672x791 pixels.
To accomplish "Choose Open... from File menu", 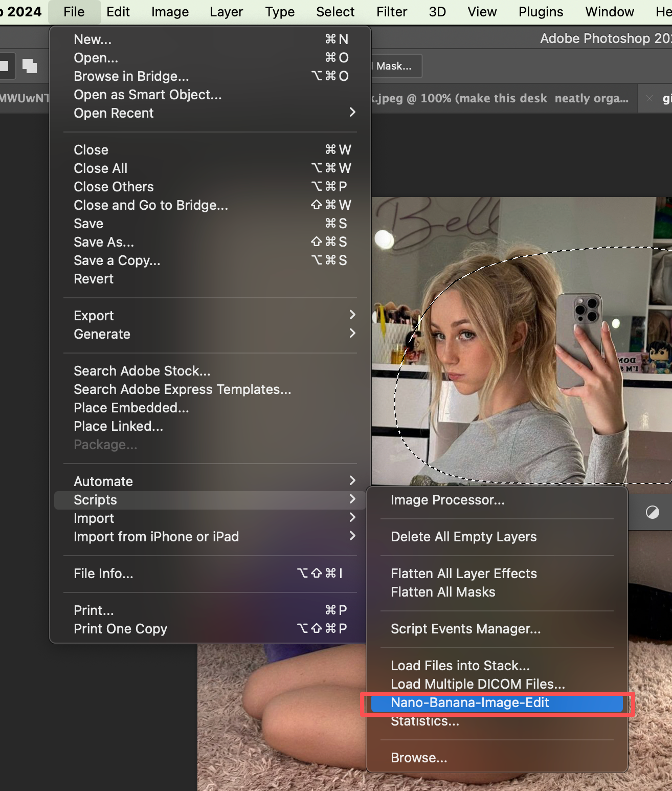I will click(210, 58).
